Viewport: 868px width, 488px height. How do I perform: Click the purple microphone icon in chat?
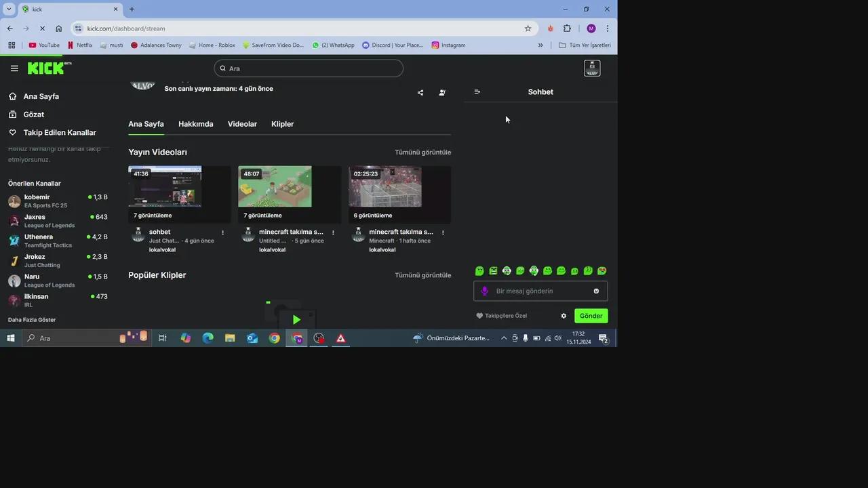(484, 291)
